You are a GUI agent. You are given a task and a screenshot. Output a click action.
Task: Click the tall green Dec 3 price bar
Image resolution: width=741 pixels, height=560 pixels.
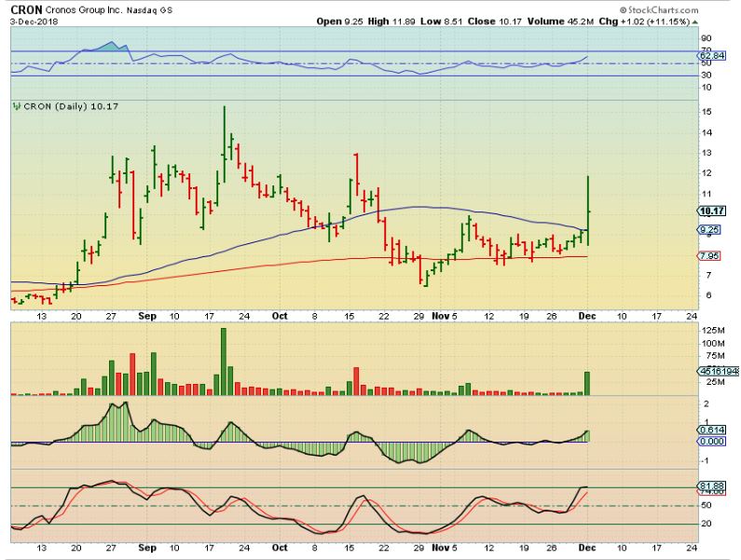588,211
